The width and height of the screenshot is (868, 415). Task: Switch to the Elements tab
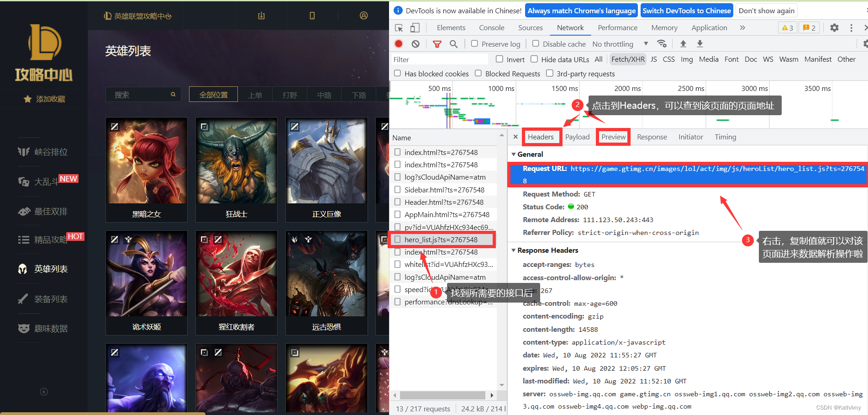[451, 28]
